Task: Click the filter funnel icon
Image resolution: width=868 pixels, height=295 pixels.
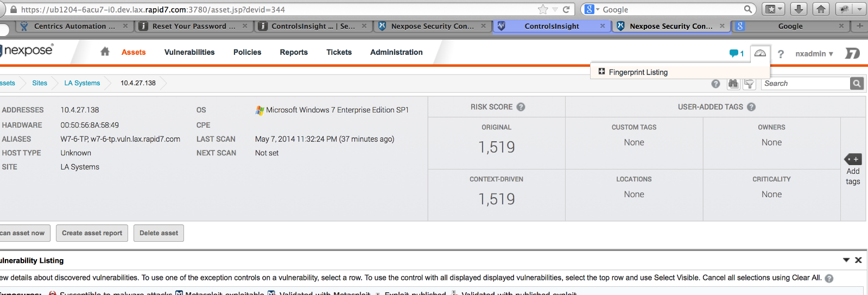Action: (749, 84)
